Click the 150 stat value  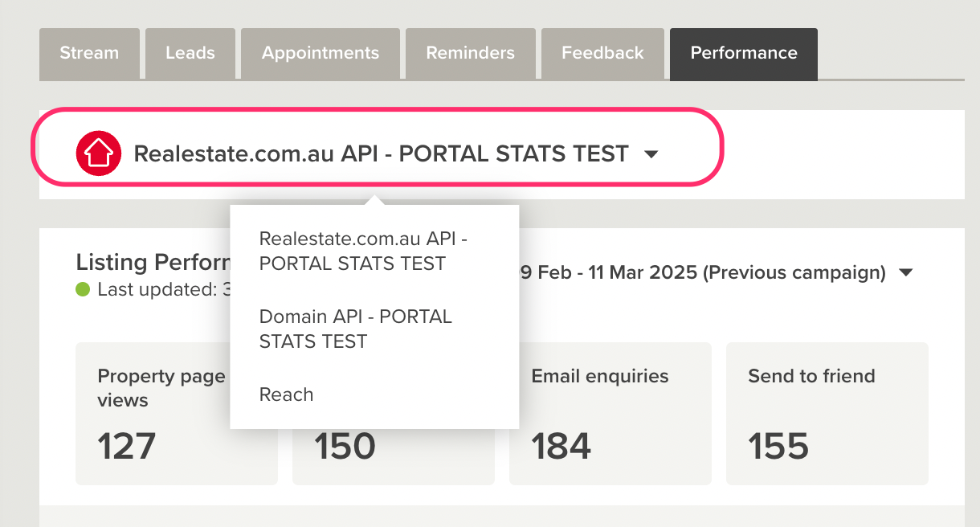345,447
